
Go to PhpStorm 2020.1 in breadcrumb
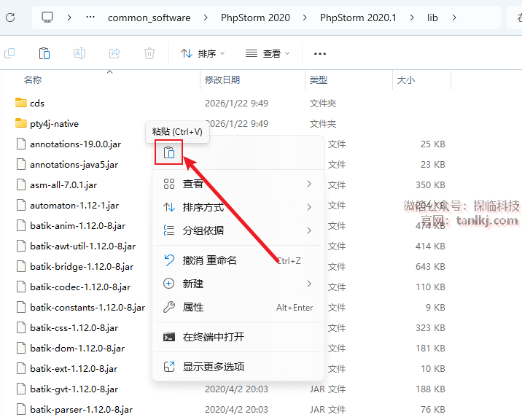coord(358,17)
